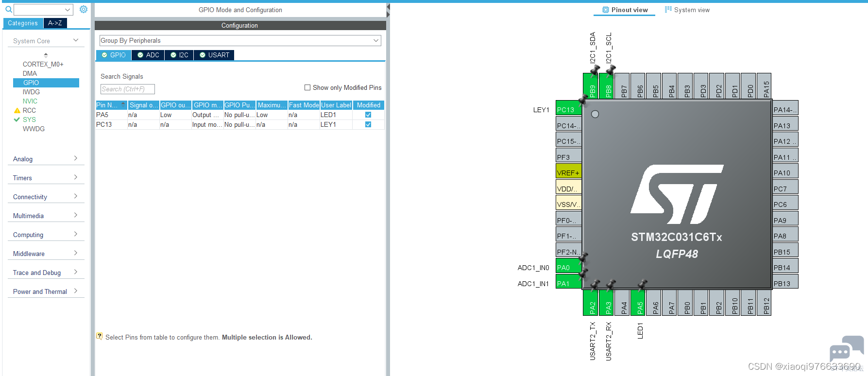Click the ADC tab green status icon
Screen dimensions: 868x376
pos(140,55)
